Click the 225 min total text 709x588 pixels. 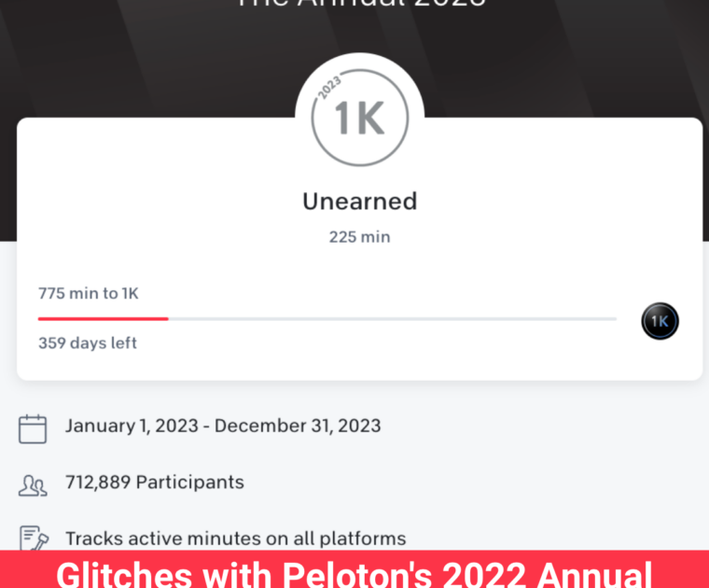click(359, 237)
